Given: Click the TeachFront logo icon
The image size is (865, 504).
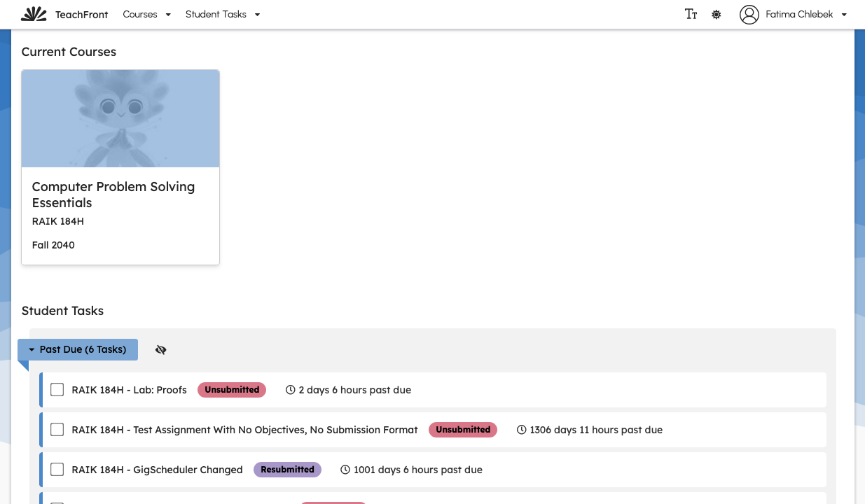Looking at the screenshot, I should (x=34, y=14).
